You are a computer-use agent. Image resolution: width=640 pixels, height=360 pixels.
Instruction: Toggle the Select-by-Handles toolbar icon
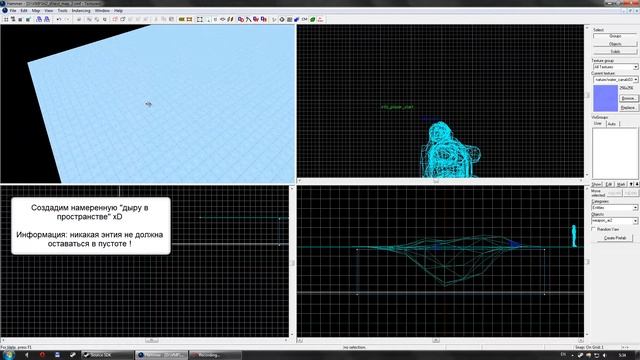pos(200,19)
